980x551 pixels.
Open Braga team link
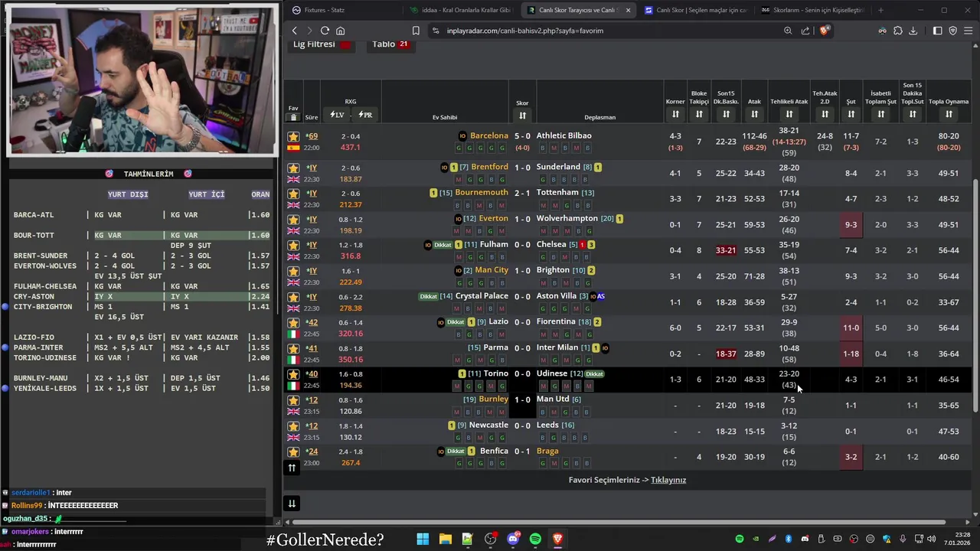click(x=547, y=451)
